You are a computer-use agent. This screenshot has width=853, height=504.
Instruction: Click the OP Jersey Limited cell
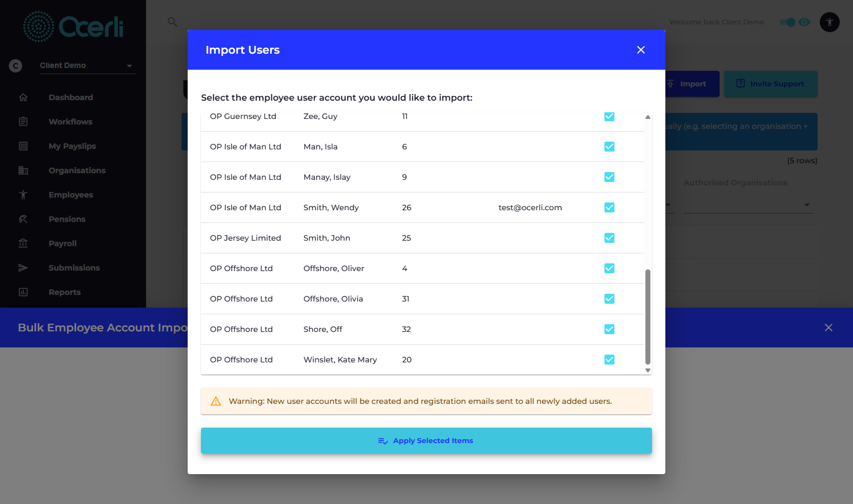coord(246,238)
